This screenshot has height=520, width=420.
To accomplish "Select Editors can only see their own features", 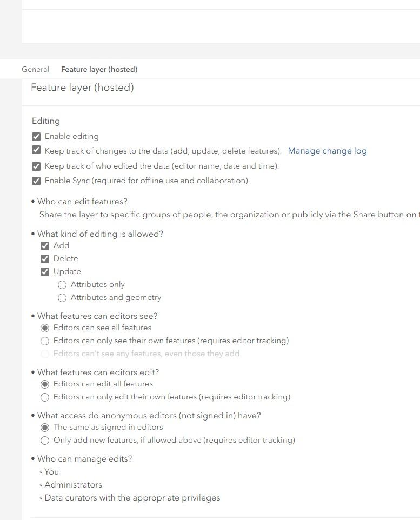I will (45, 341).
